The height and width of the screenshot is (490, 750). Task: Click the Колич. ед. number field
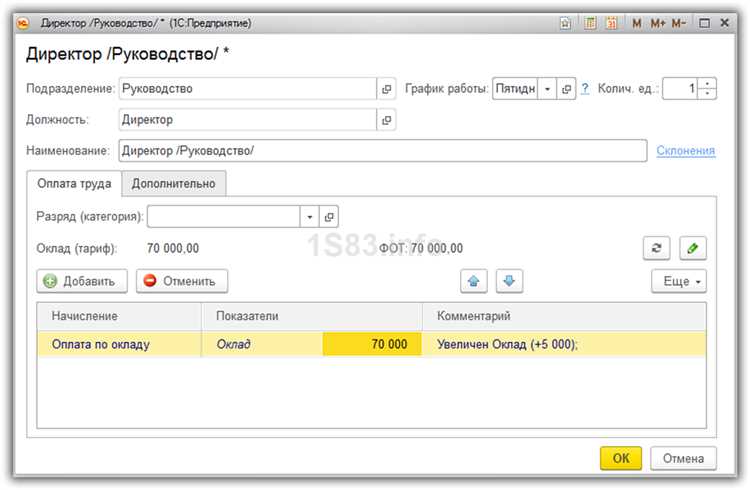pos(680,89)
